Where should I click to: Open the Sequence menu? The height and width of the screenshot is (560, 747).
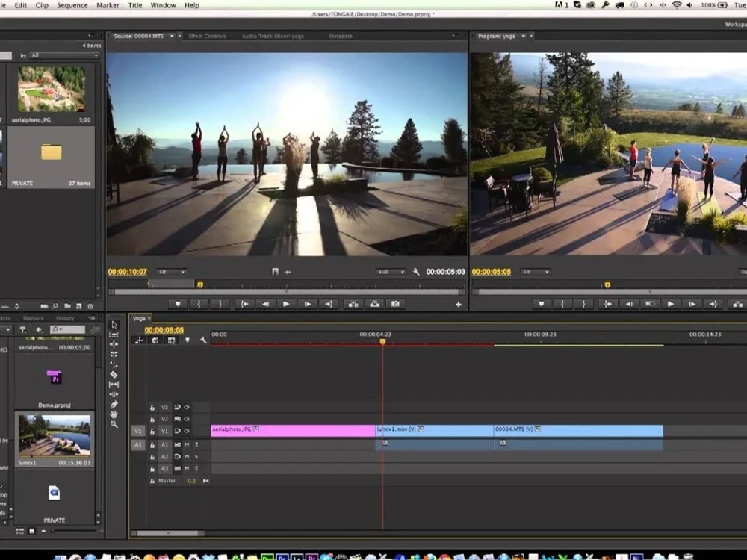click(72, 5)
